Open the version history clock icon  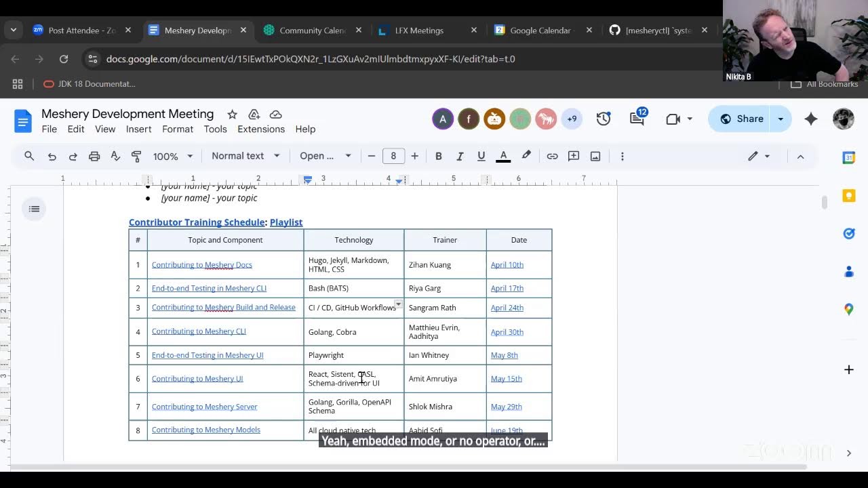click(604, 119)
